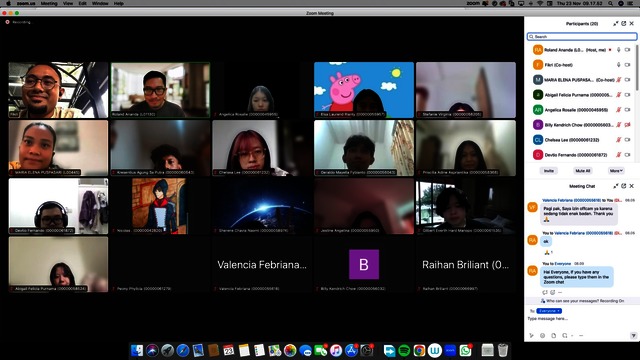Pop out the Meeting Chat panel
Viewport: 640px width, 360px height.
pos(623,186)
